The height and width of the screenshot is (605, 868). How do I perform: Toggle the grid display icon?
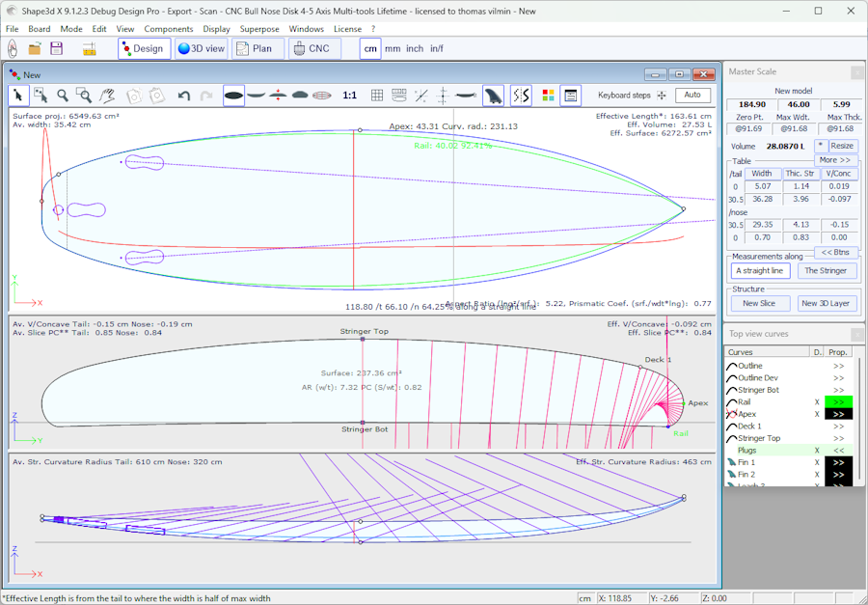click(377, 96)
